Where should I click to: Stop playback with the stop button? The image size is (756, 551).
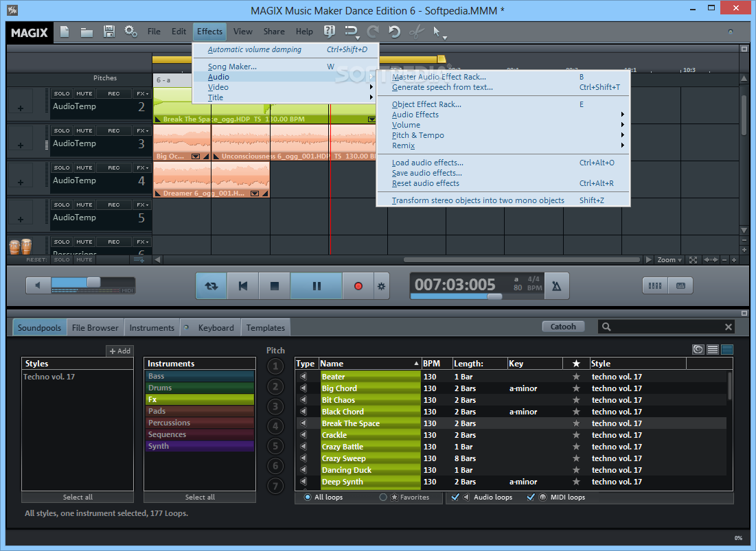(275, 286)
